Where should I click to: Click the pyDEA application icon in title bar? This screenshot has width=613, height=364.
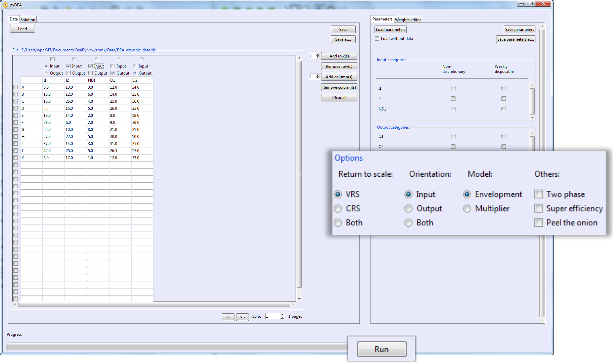click(5, 5)
